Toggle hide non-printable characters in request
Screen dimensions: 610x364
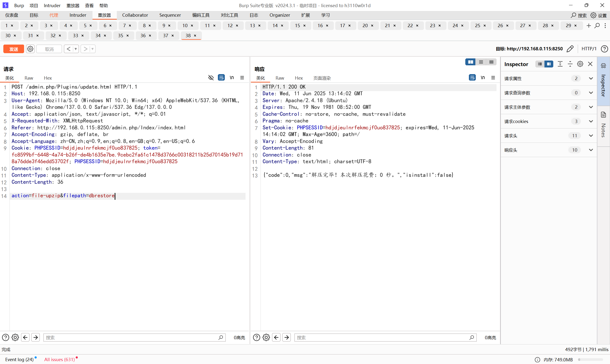[x=211, y=77]
